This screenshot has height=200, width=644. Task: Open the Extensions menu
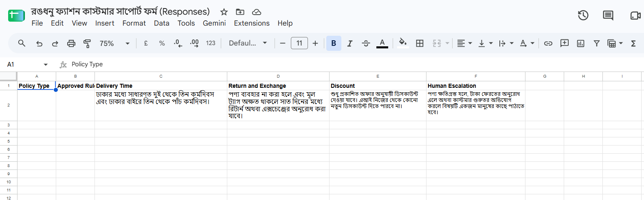click(252, 23)
